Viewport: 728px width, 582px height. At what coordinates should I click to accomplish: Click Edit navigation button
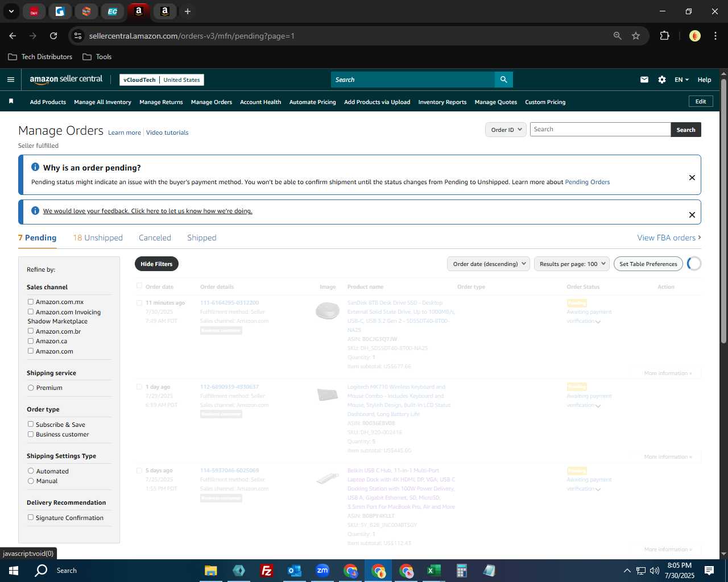click(x=701, y=101)
